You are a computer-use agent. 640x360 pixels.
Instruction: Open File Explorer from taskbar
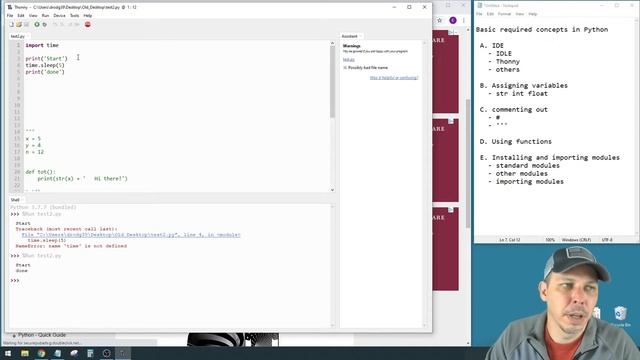[x=25, y=353]
